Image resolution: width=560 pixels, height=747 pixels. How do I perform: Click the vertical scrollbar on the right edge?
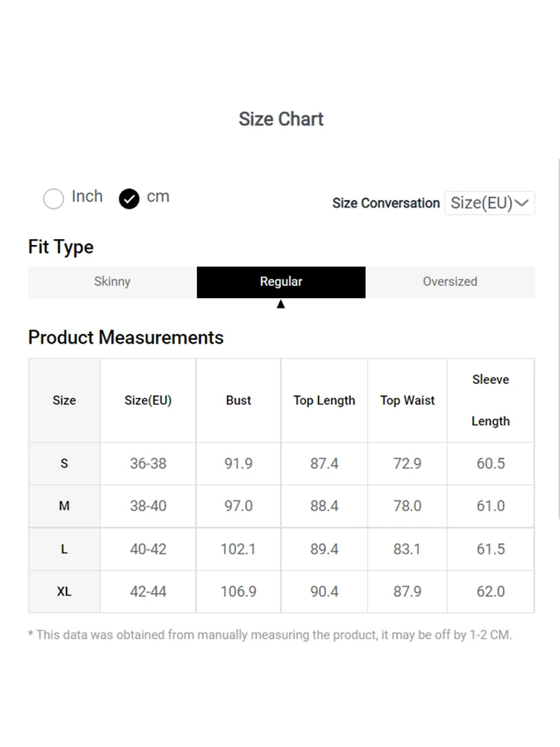559,336
